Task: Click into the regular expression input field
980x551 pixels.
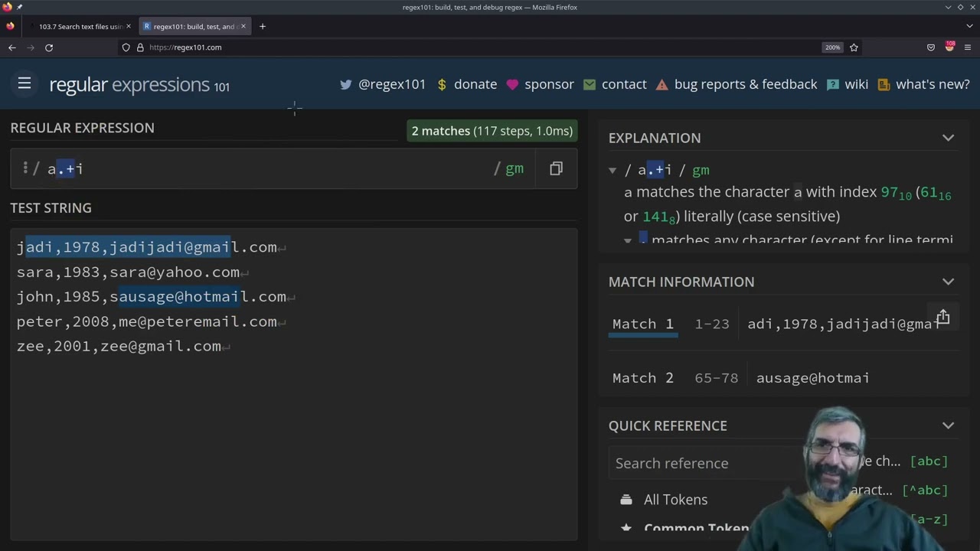Action: point(268,168)
